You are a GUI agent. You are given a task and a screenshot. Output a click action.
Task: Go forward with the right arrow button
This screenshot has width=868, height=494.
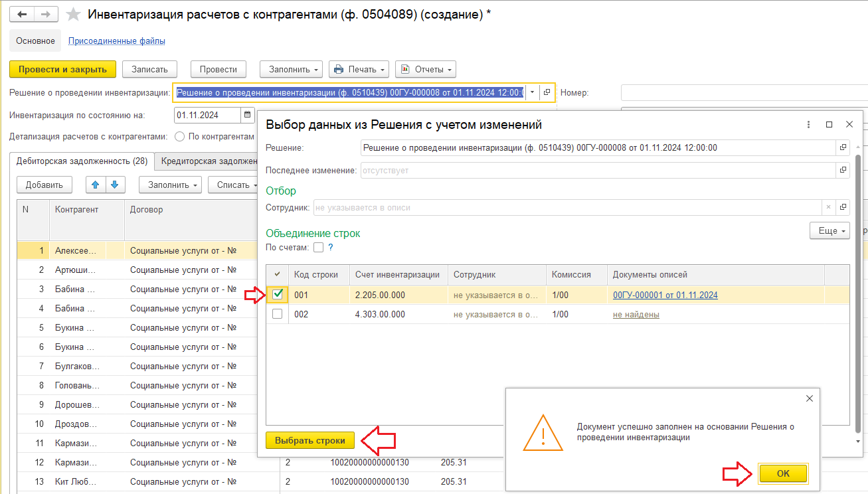click(x=46, y=14)
